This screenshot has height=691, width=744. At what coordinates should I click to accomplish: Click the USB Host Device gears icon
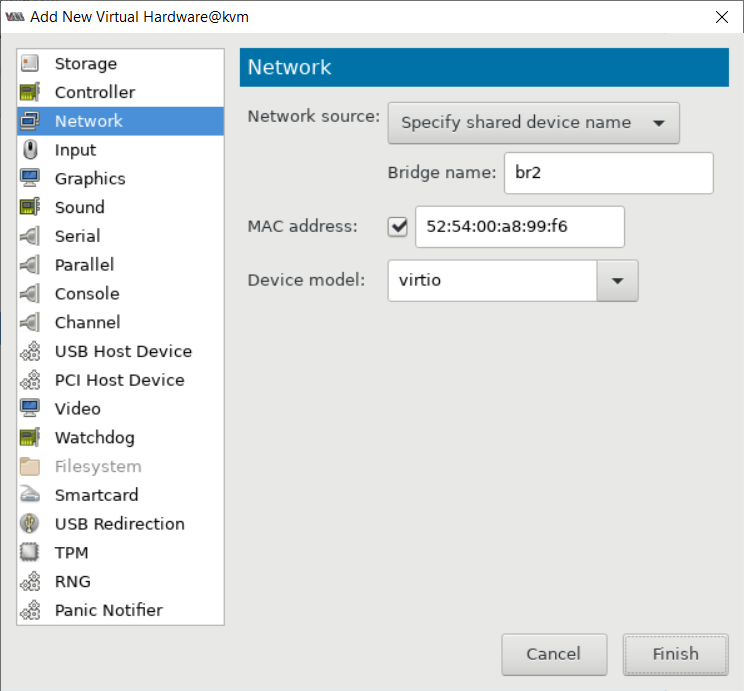[x=30, y=351]
